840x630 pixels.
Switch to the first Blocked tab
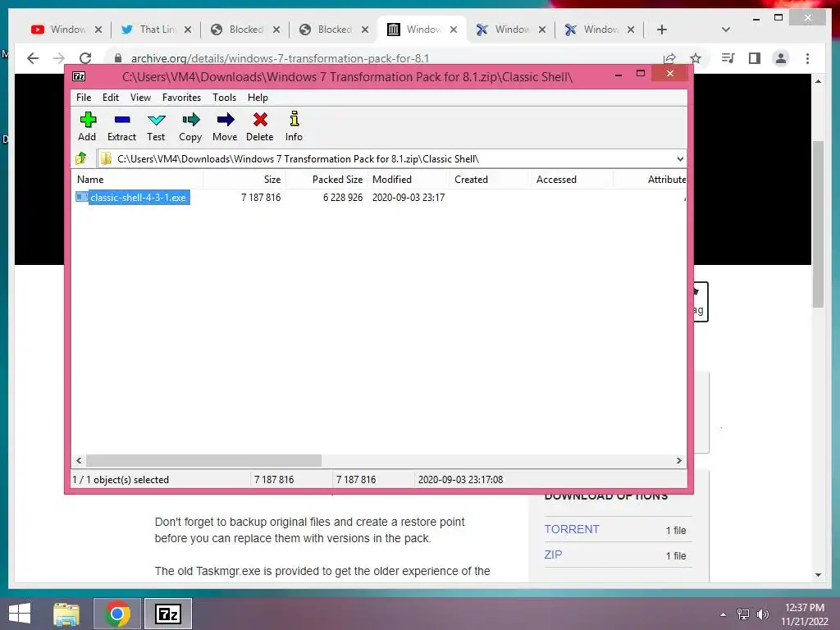244,30
